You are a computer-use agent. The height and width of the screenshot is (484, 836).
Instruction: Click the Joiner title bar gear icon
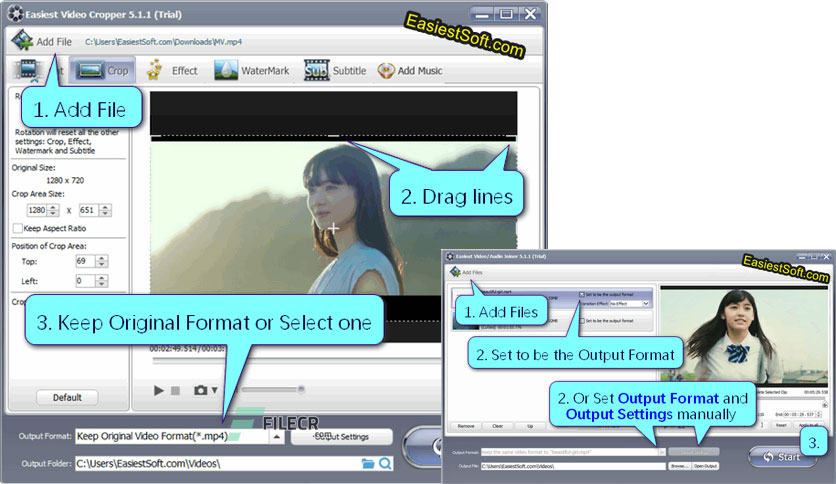tap(451, 256)
